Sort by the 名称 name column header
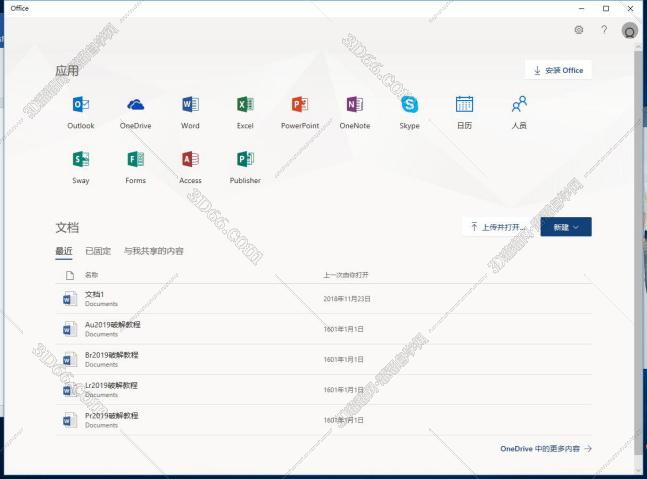 coord(91,275)
